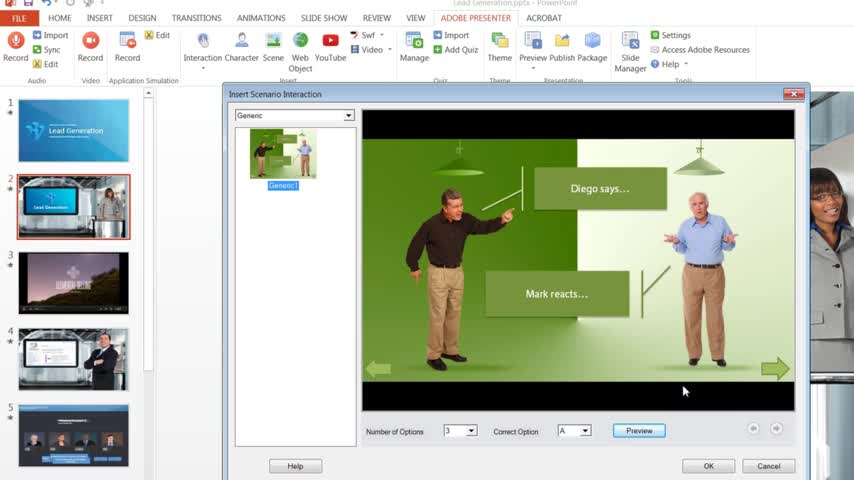Image resolution: width=854 pixels, height=480 pixels.
Task: Click the Cancel button
Action: [x=768, y=466]
